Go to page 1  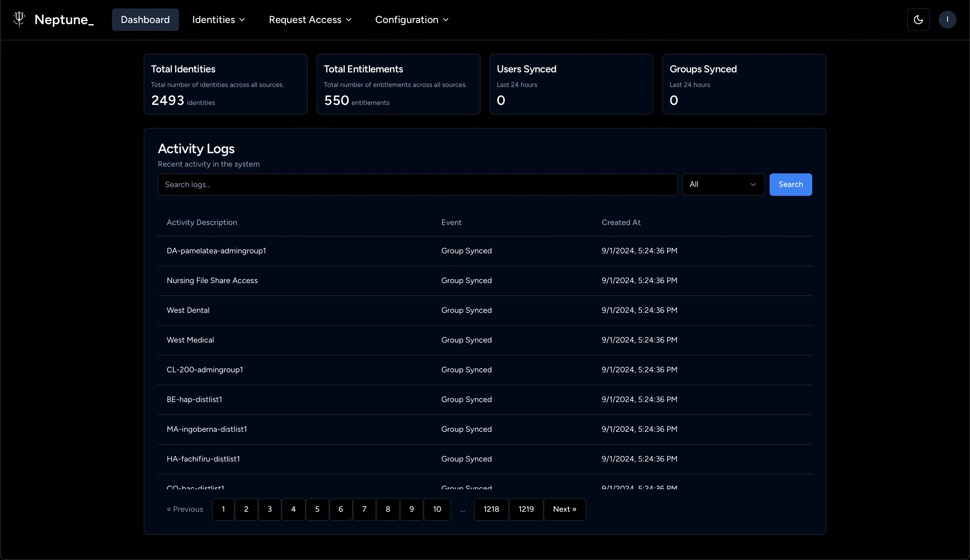tap(223, 509)
